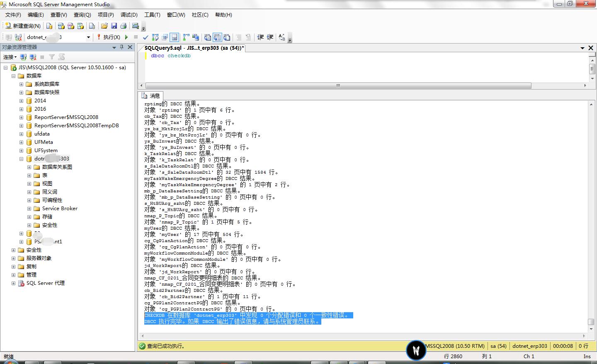The width and height of the screenshot is (597, 364).
Task: Select the Service Broker node
Action: (60, 209)
